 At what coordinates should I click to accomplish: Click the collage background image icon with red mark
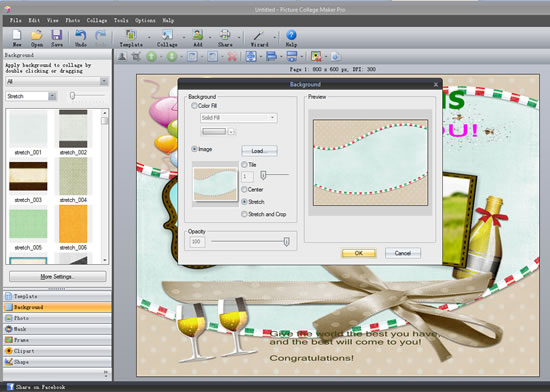point(316,56)
